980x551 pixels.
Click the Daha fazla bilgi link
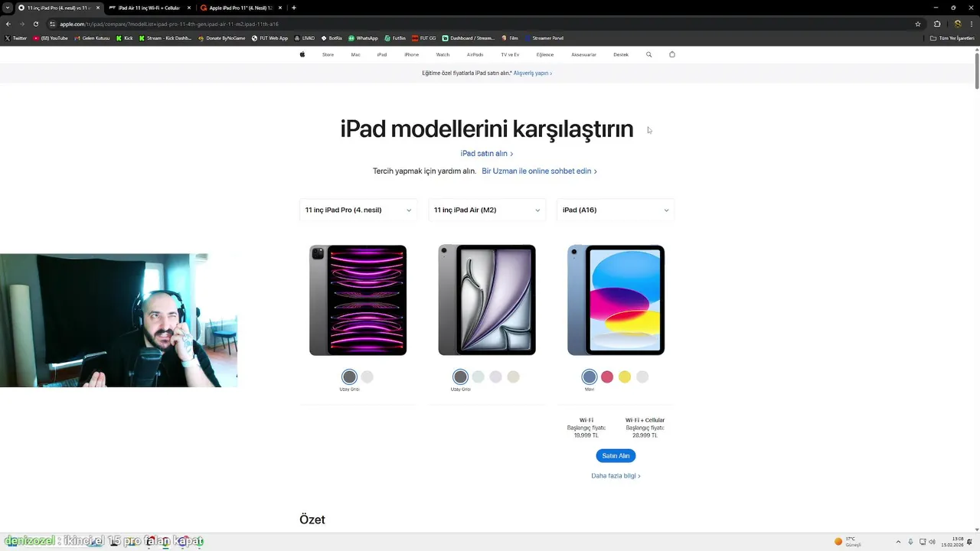pos(616,476)
